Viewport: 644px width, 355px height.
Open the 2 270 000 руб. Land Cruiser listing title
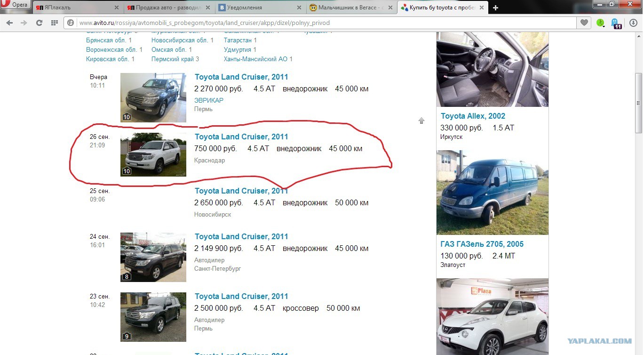click(241, 77)
